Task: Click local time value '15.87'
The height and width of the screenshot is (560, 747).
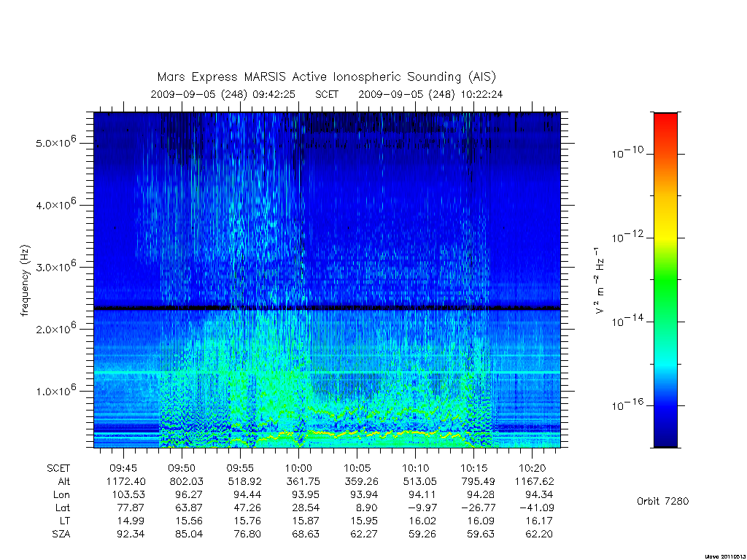Action: coord(306,521)
